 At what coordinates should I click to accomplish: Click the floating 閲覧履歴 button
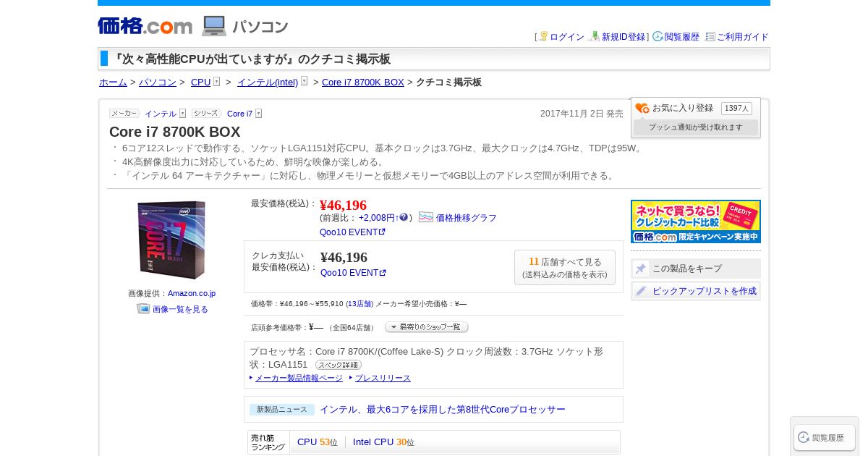(x=825, y=437)
